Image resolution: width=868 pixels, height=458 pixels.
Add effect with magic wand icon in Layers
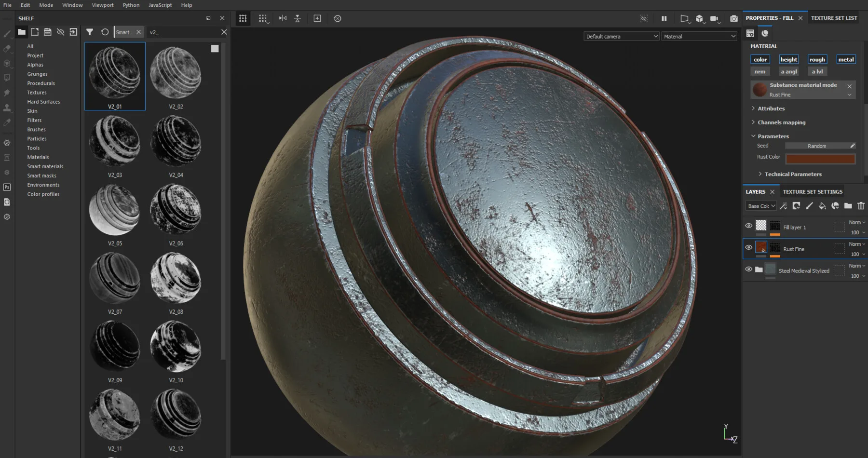click(x=784, y=206)
